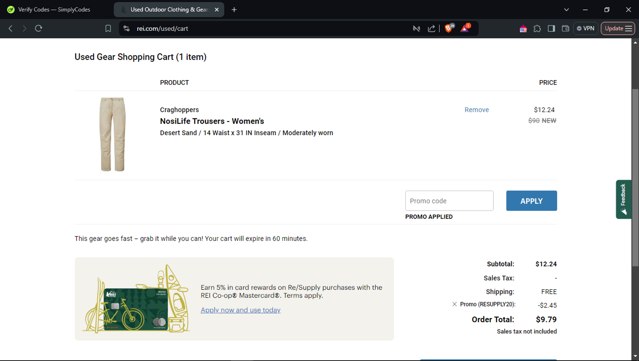Click the share page icon in address bar
639x361 pixels.
(x=431, y=29)
